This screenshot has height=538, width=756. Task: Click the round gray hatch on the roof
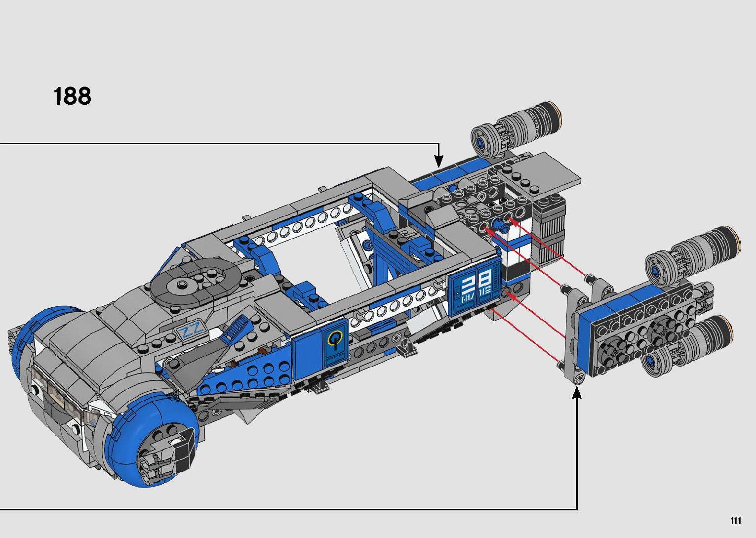pyautogui.click(x=197, y=281)
